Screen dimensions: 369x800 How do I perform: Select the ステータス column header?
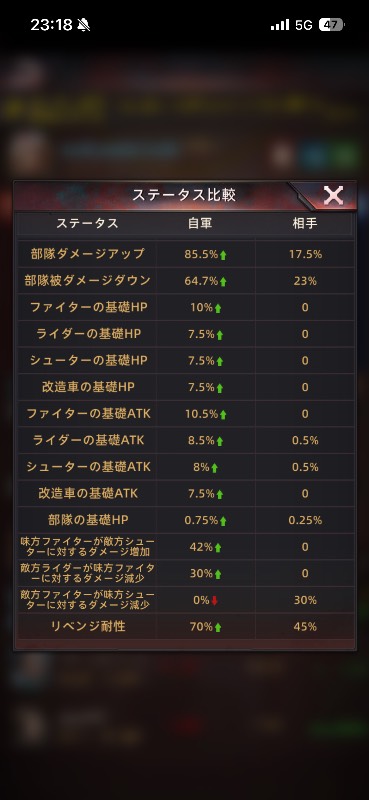click(87, 223)
